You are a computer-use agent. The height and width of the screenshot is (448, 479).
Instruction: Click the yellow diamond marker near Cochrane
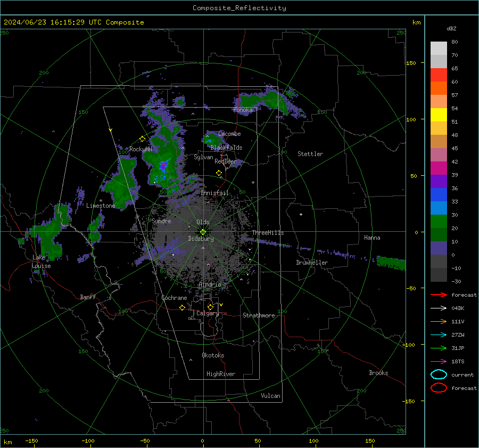pos(182,307)
